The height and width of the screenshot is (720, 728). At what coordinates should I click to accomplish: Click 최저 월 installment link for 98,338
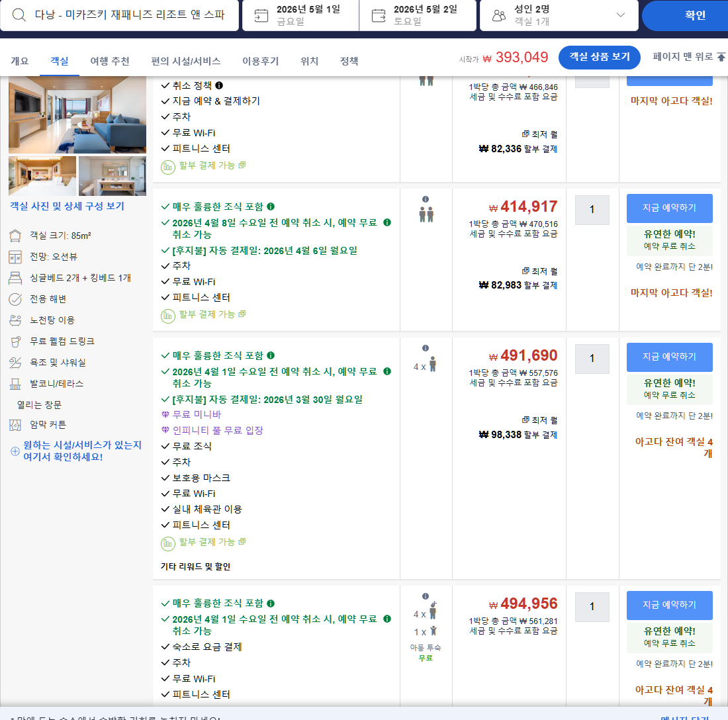(539, 420)
